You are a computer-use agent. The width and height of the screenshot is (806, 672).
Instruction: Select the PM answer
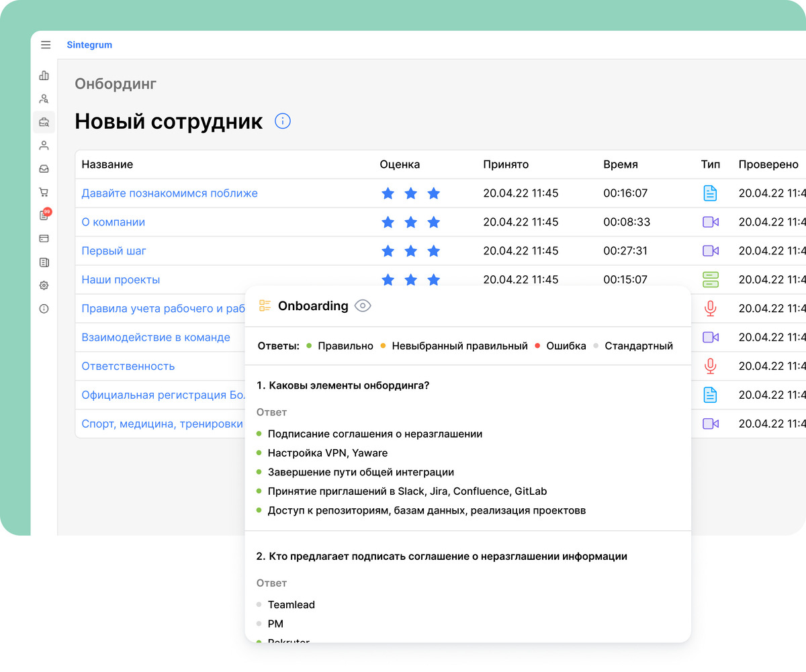275,624
